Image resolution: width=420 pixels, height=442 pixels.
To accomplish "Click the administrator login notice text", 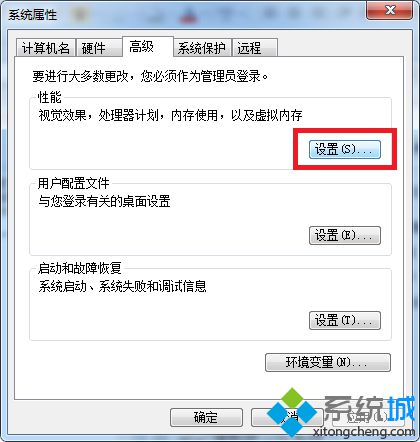I will (150, 76).
